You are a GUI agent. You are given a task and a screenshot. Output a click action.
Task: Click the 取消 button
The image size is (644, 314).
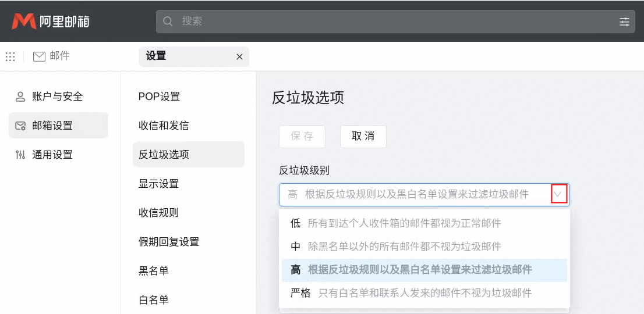coord(363,137)
